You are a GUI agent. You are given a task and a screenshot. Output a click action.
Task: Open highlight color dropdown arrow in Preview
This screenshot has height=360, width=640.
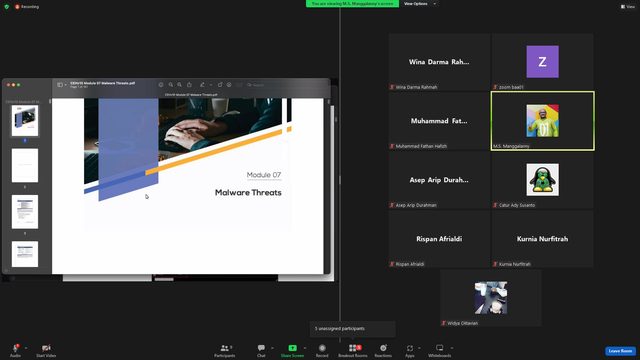tap(211, 85)
